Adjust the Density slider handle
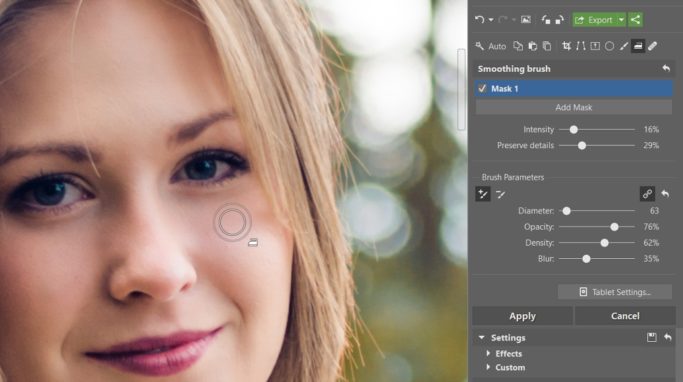The width and height of the screenshot is (683, 382). 605,243
